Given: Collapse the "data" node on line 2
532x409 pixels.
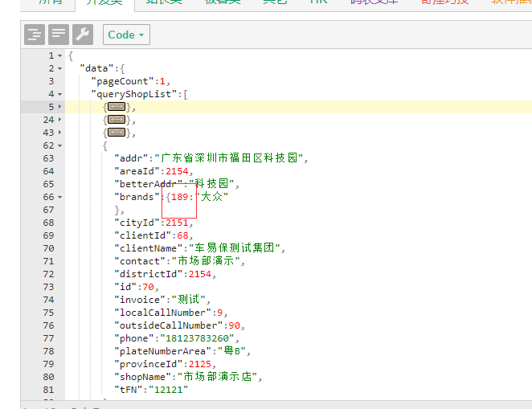Looking at the screenshot, I should point(60,68).
